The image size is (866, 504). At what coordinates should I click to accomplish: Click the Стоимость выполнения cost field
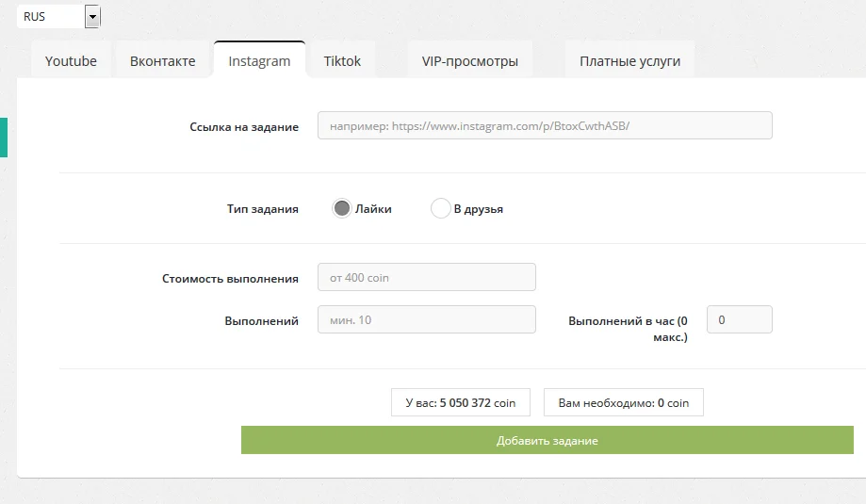pyautogui.click(x=426, y=277)
